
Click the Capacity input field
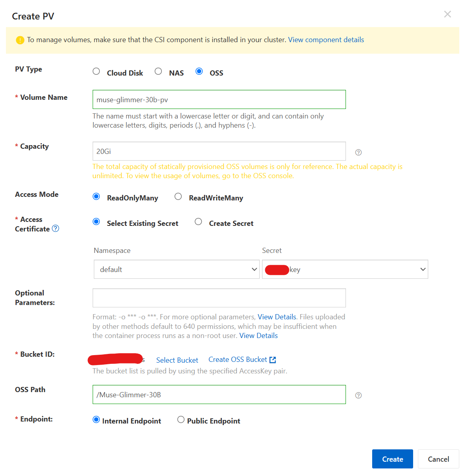[x=219, y=151]
